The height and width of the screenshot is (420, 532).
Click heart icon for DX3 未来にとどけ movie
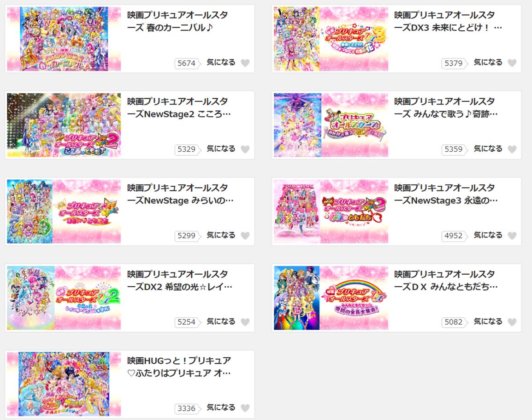(x=512, y=63)
